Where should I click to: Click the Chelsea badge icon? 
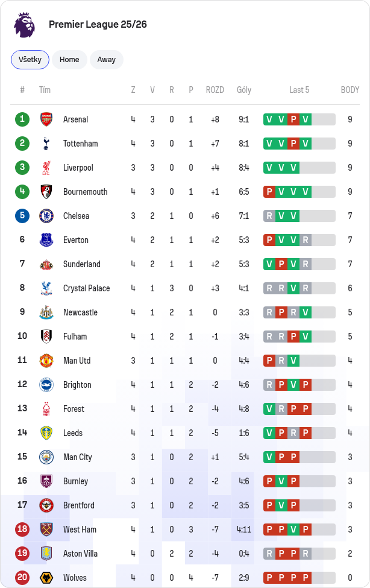click(46, 216)
